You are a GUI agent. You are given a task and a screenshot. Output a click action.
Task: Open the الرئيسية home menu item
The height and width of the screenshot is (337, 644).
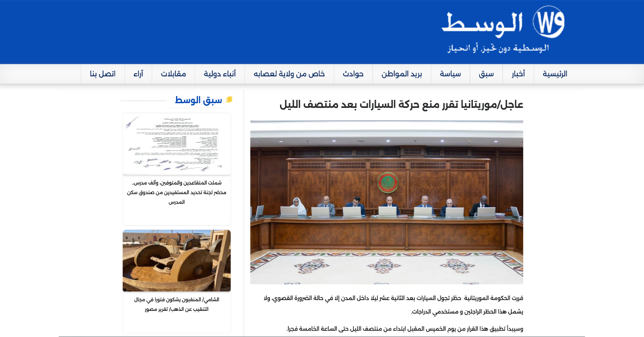pos(554,74)
